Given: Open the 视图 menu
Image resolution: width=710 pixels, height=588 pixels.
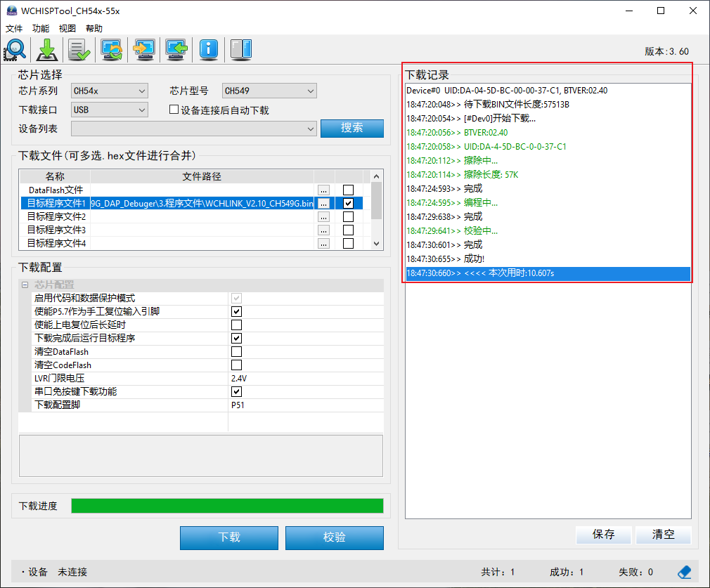Looking at the screenshot, I should 67,29.
